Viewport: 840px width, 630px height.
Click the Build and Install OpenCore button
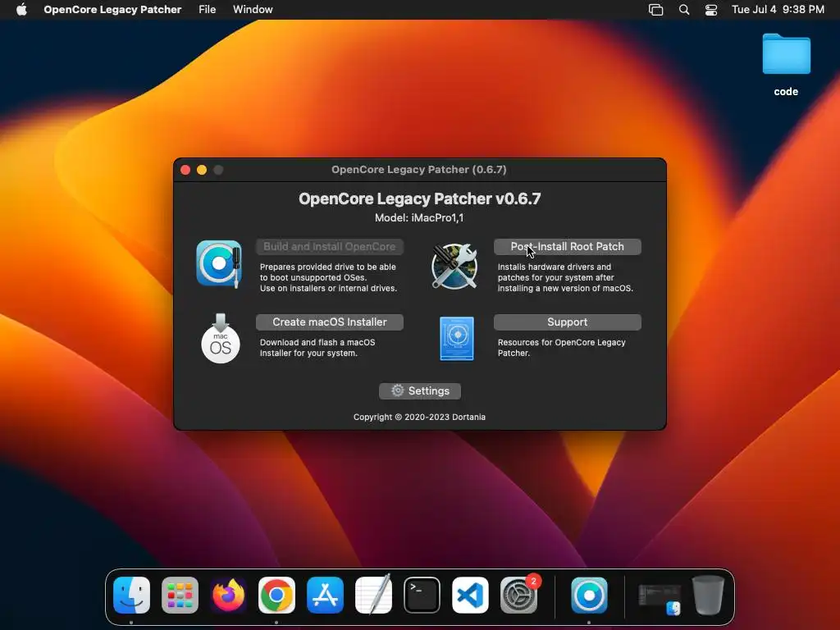(x=330, y=246)
